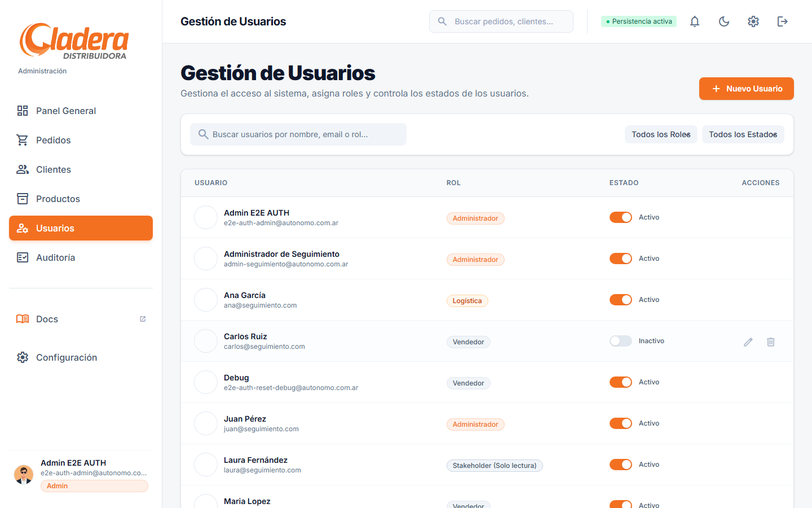Toggle Juan Pérez to inactive

point(621,423)
